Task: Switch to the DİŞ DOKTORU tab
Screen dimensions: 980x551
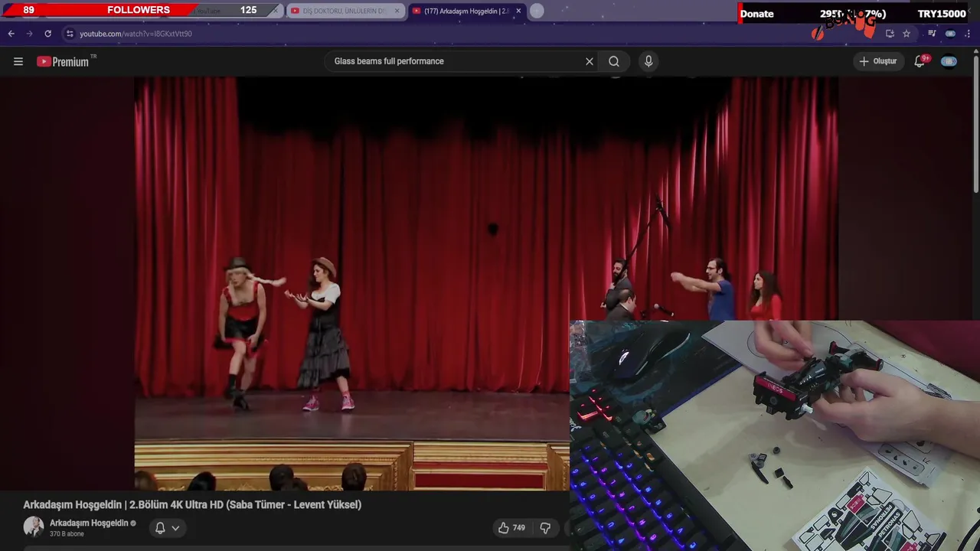Action: 345,11
